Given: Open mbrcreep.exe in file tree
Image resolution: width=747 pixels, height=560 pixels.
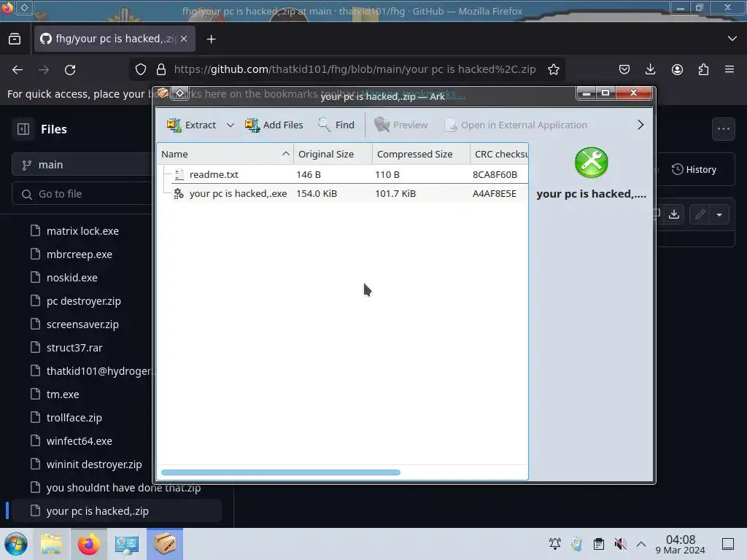Looking at the screenshot, I should pos(79,254).
